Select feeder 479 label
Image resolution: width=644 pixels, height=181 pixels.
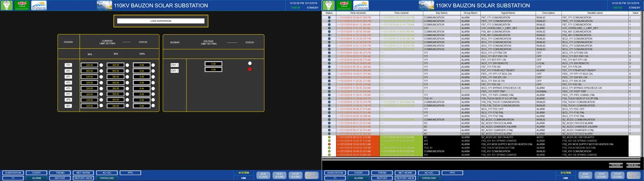pyautogui.click(x=68, y=100)
